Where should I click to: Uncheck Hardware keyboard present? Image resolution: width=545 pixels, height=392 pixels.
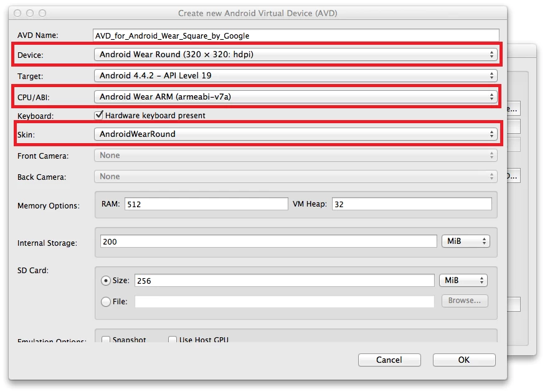pyautogui.click(x=99, y=115)
